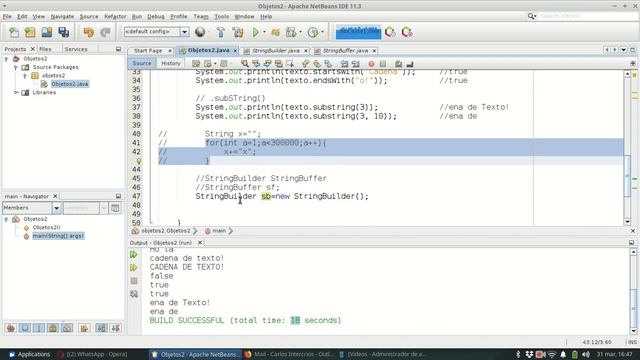
Task: Switch to History view
Action: [171, 63]
